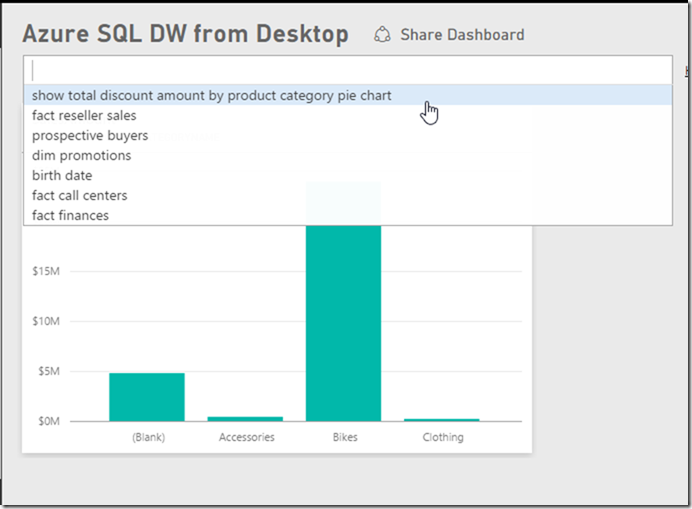Viewport: 692px width, 509px height.
Task: Click the '$5M' axis value
Action: (49, 371)
